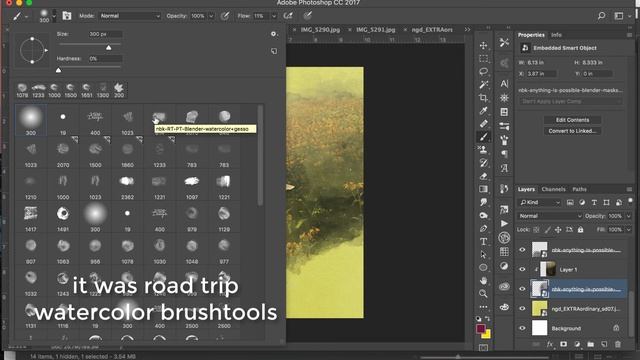Select the Move tool

[x=484, y=45]
